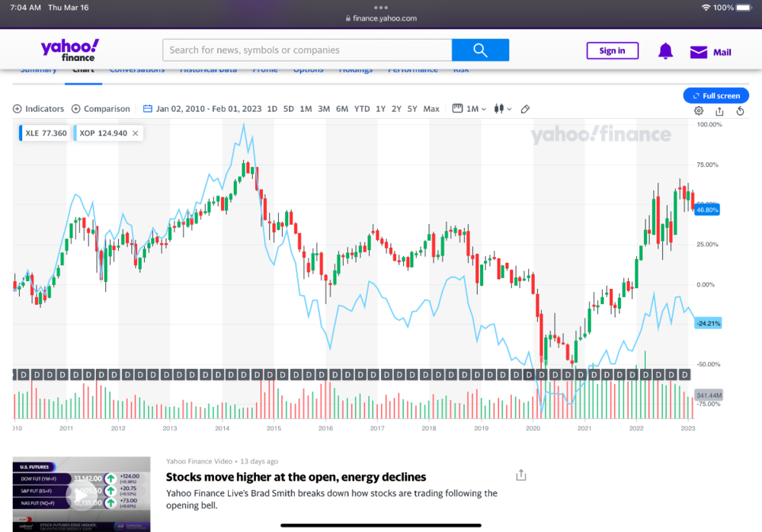Select the 1Y time range
Viewport: 762px width, 532px height.
tap(380, 109)
